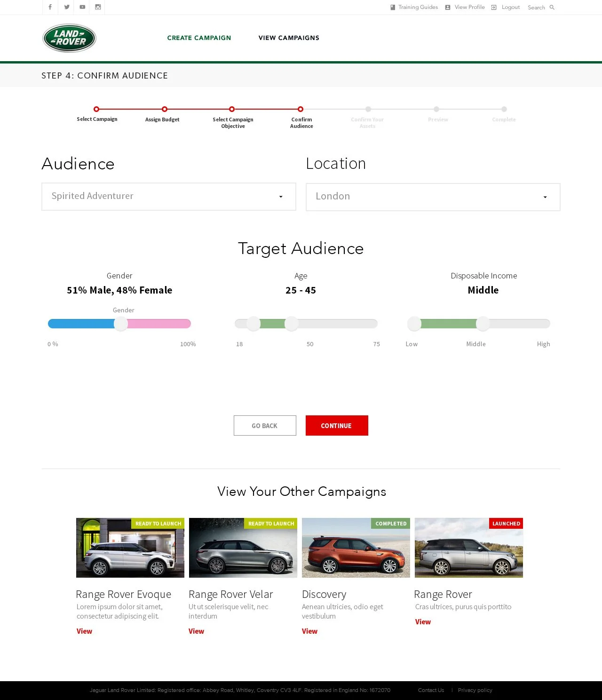This screenshot has height=700, width=602.
Task: Click Ready to Launch badge on Evoque
Action: tap(158, 524)
